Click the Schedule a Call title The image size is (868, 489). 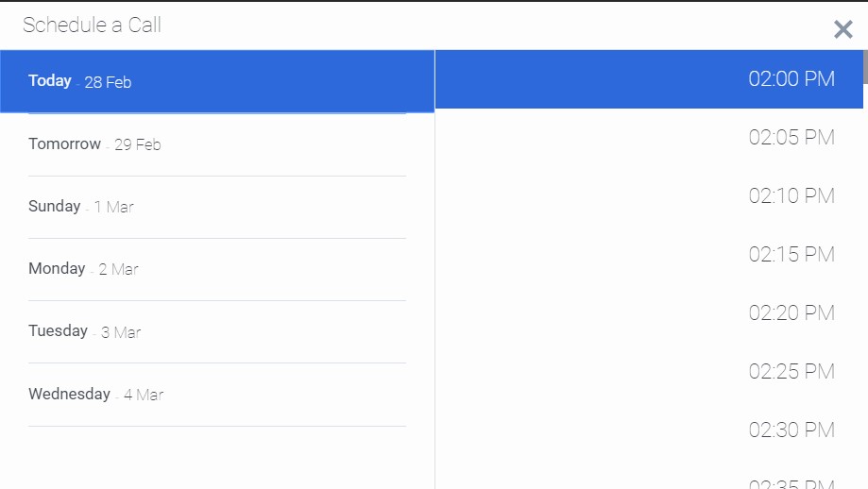(x=92, y=25)
